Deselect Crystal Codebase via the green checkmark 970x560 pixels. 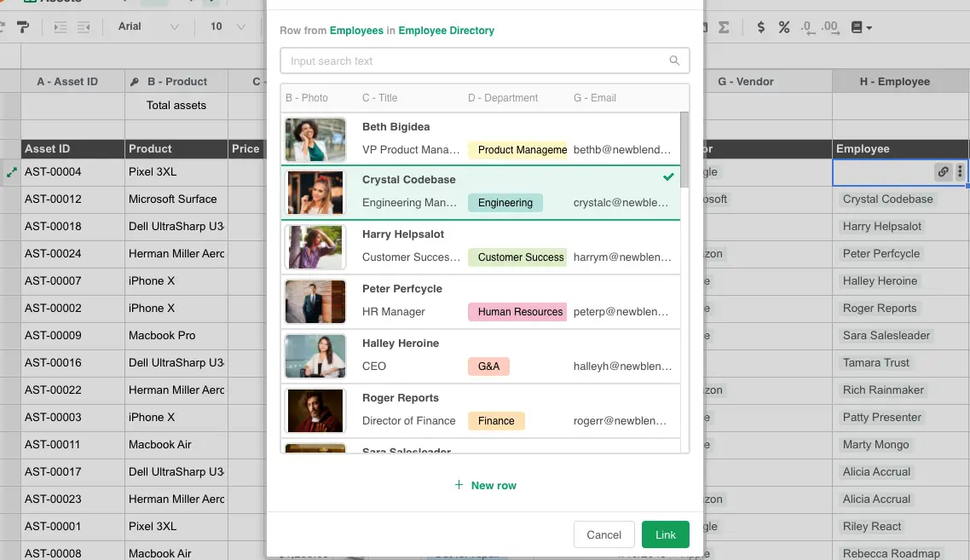coord(668,176)
